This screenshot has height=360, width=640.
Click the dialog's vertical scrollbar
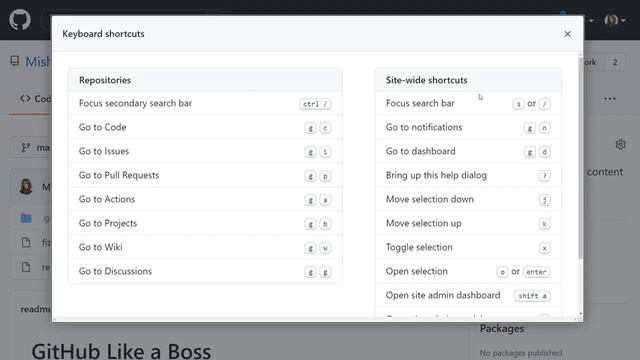point(580,157)
